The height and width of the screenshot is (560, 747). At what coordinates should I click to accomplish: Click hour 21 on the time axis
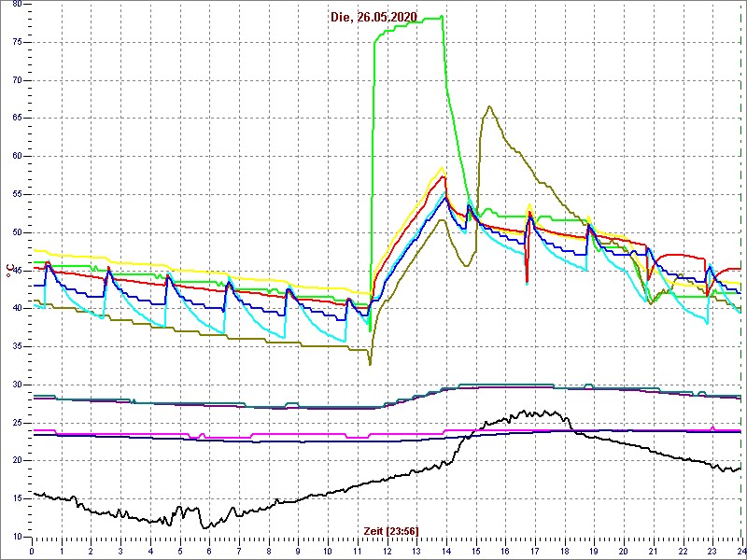(653, 551)
